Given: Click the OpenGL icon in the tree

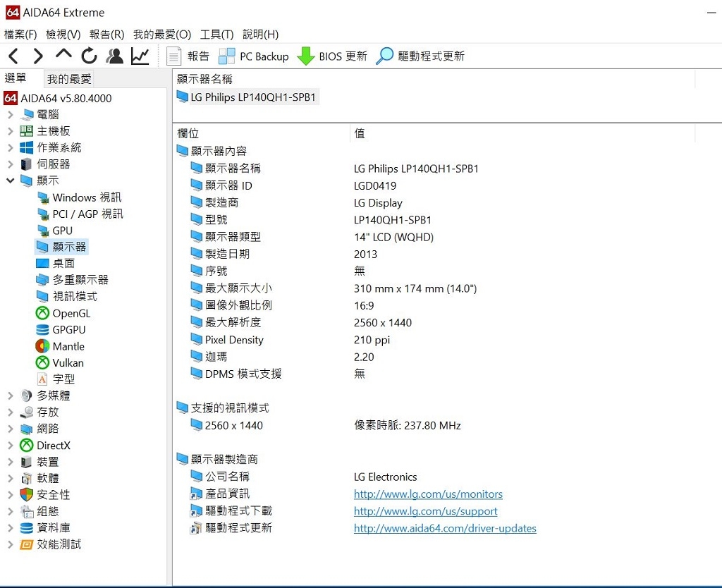Looking at the screenshot, I should click(x=42, y=313).
